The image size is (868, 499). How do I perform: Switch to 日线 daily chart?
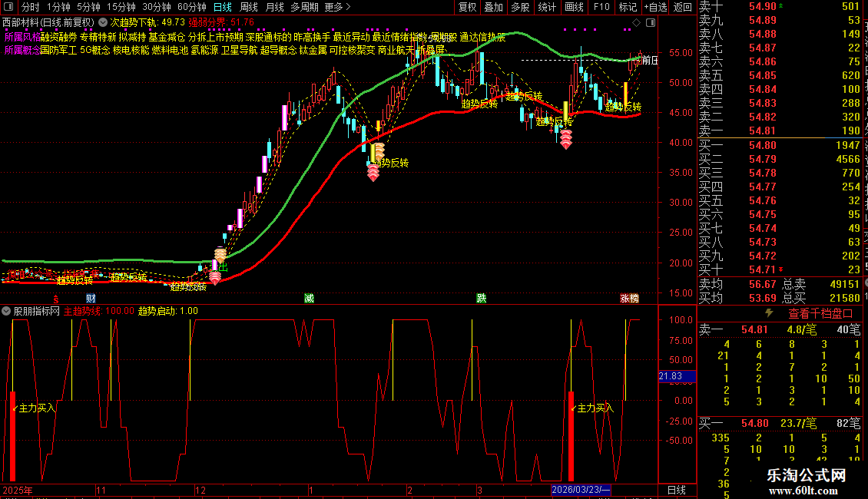[x=223, y=7]
